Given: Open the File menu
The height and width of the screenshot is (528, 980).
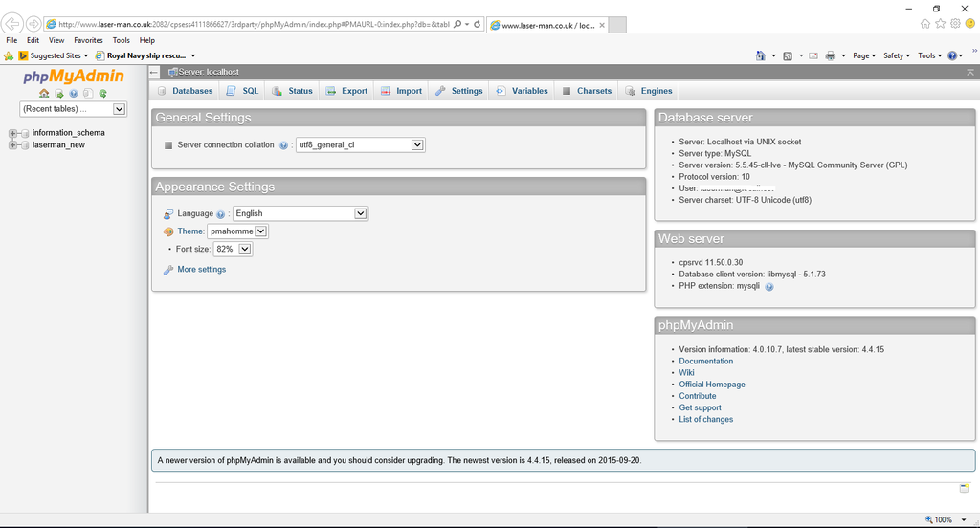Looking at the screenshot, I should (x=11, y=40).
